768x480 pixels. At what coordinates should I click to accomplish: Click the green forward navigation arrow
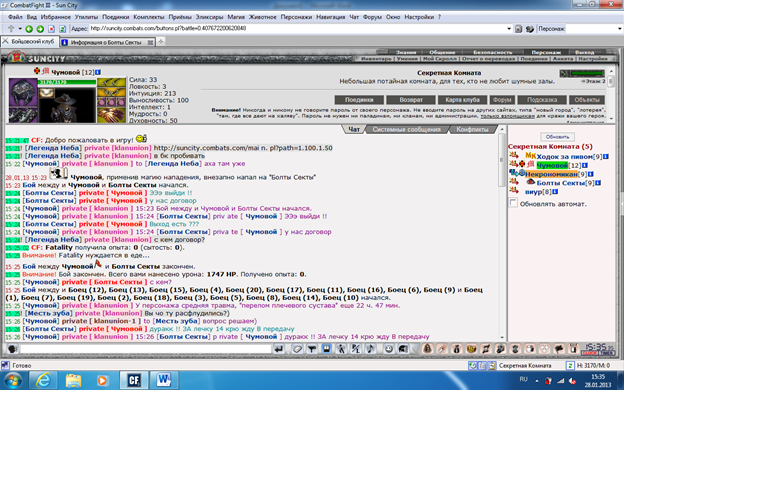tap(40, 29)
